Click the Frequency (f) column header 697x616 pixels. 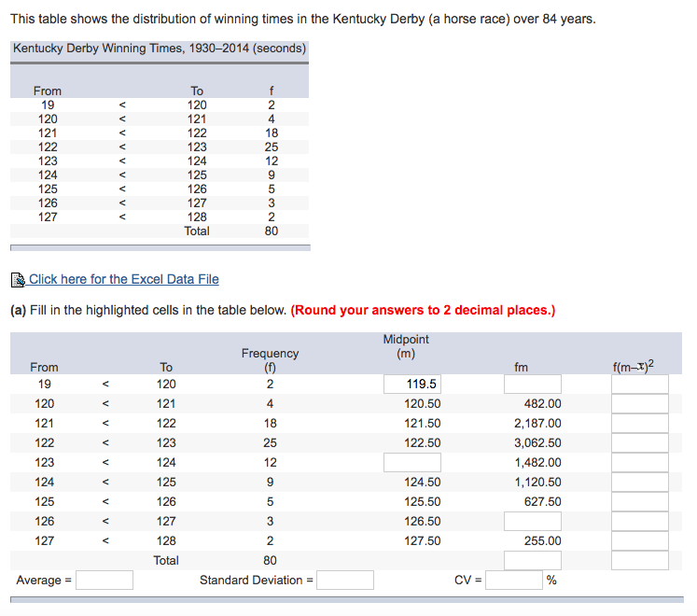270,360
